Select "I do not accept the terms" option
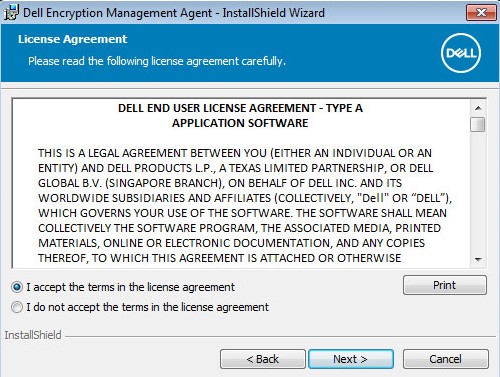 click(17, 307)
